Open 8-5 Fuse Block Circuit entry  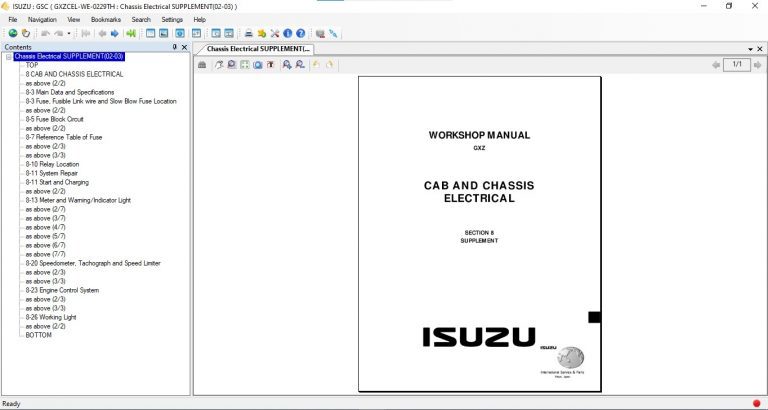coord(55,119)
